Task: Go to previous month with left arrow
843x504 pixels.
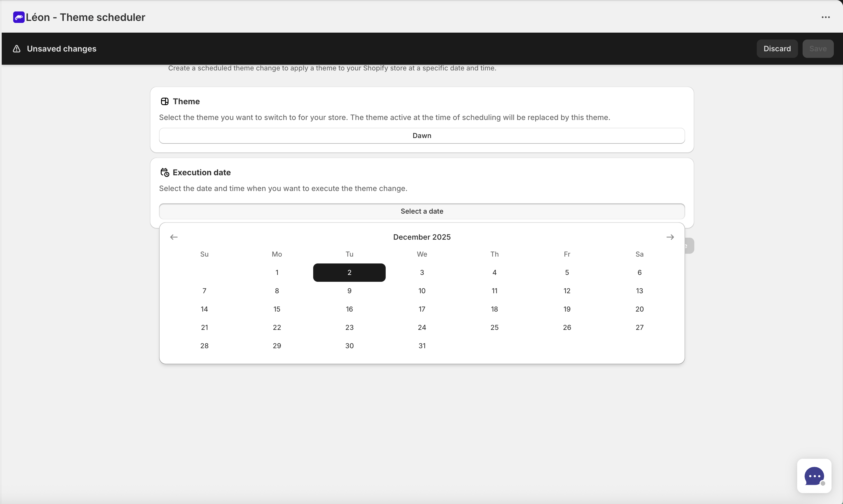Action: (174, 237)
